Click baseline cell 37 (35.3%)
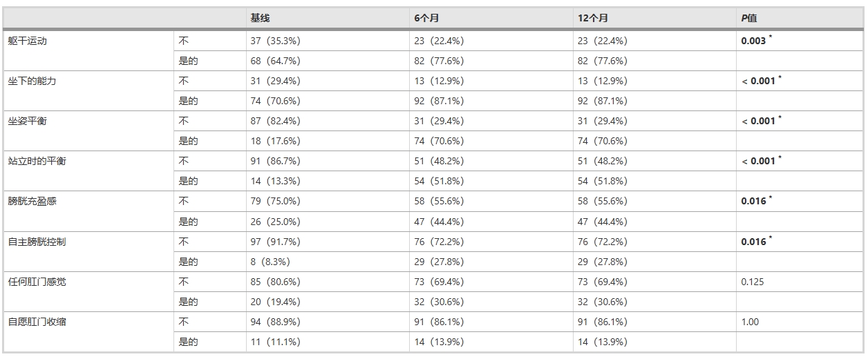This screenshot has width=868, height=359. 275,41
